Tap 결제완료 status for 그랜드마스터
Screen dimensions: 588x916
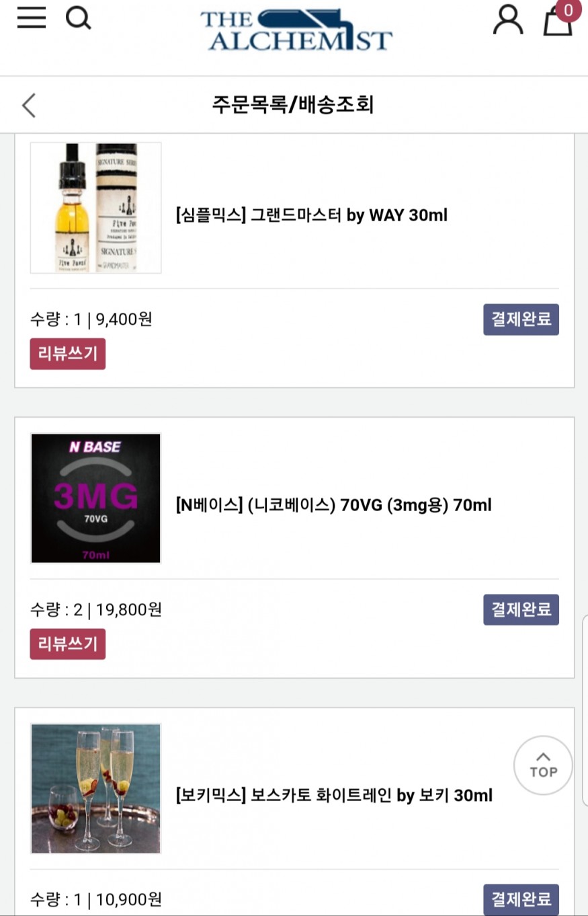pyautogui.click(x=521, y=319)
